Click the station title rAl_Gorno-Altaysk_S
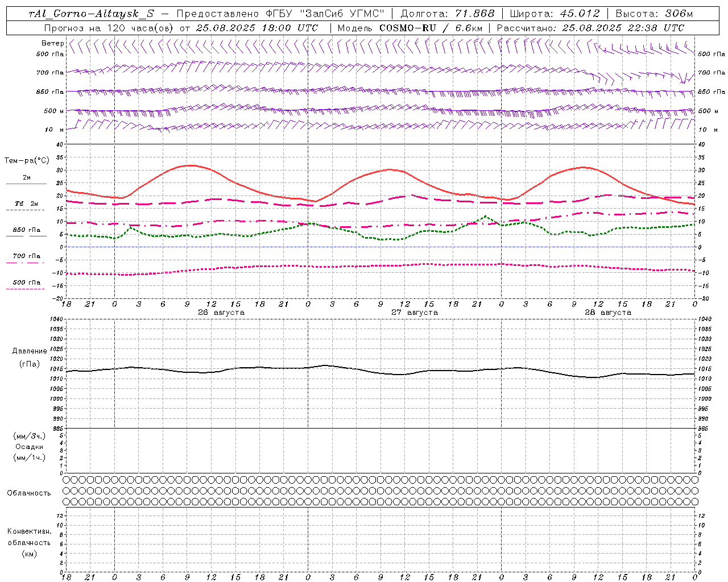728x582 pixels. [x=91, y=14]
